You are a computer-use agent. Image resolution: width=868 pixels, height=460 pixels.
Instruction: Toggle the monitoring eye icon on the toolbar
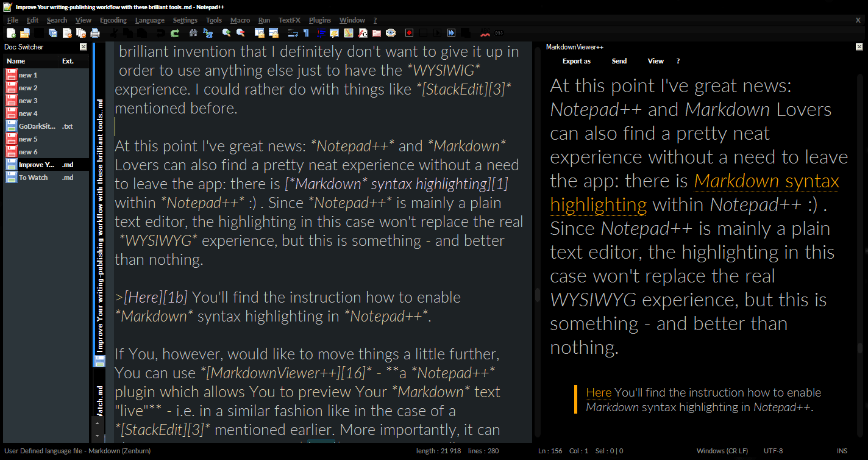click(390, 33)
